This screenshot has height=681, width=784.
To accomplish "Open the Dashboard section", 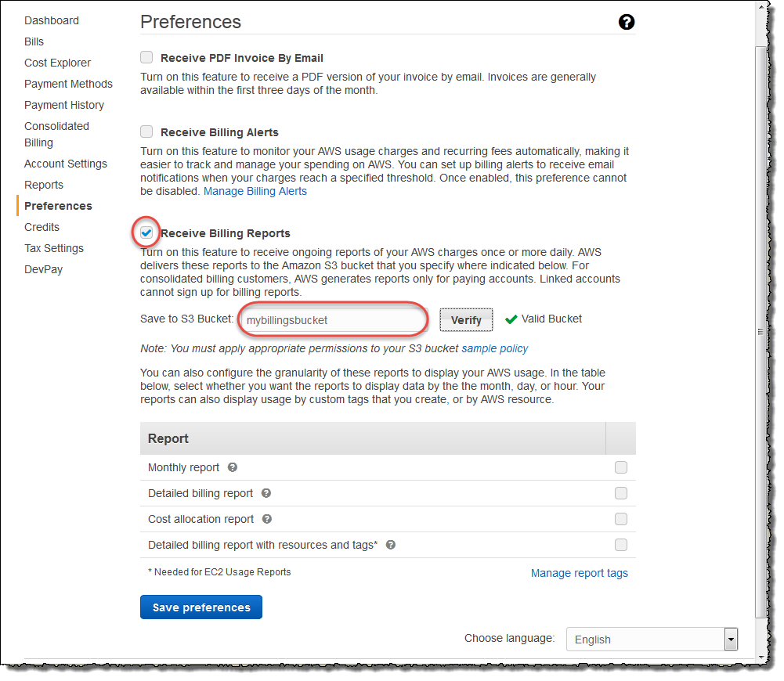I will click(52, 20).
